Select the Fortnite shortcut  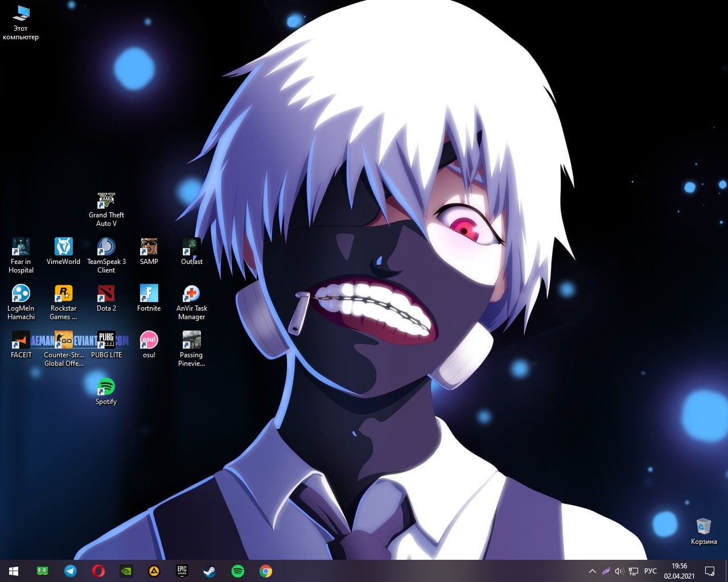149,299
